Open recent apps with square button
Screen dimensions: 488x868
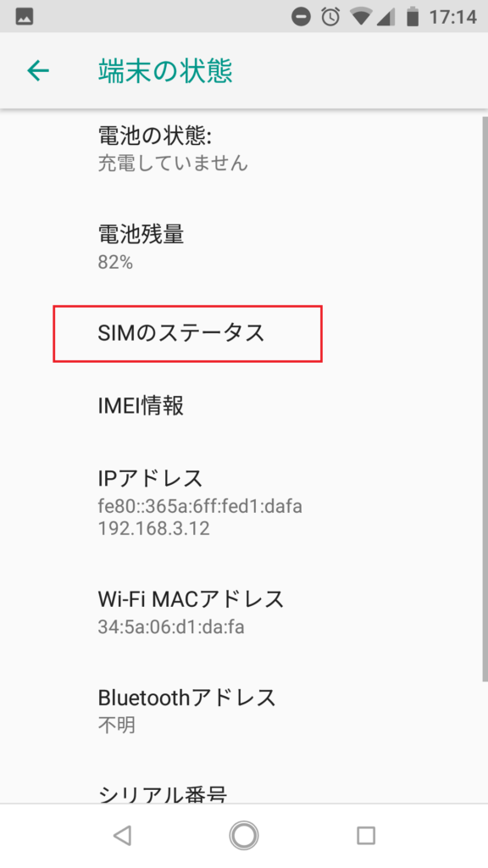coord(366,835)
